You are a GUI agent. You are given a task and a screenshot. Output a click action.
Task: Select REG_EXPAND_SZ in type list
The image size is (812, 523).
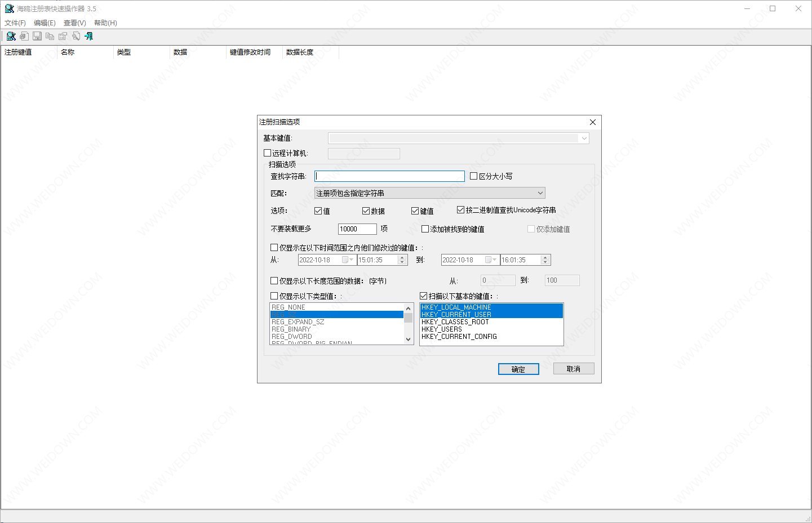click(337, 322)
